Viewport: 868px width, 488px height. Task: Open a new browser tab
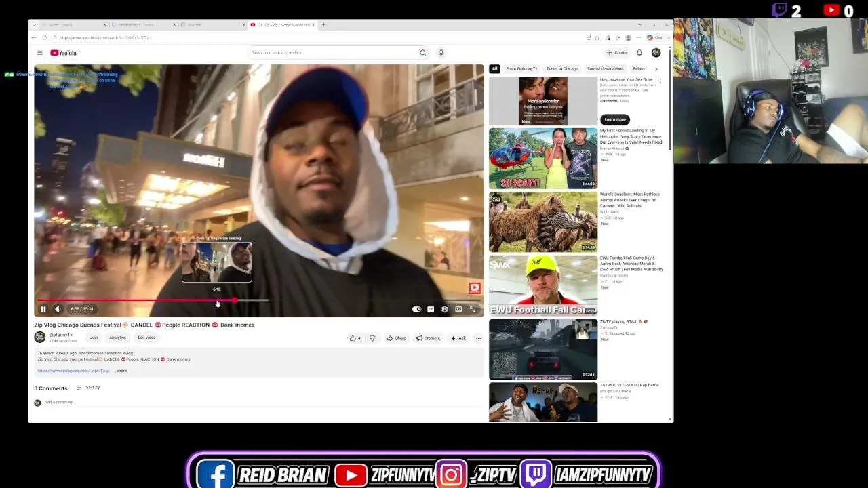tap(323, 25)
